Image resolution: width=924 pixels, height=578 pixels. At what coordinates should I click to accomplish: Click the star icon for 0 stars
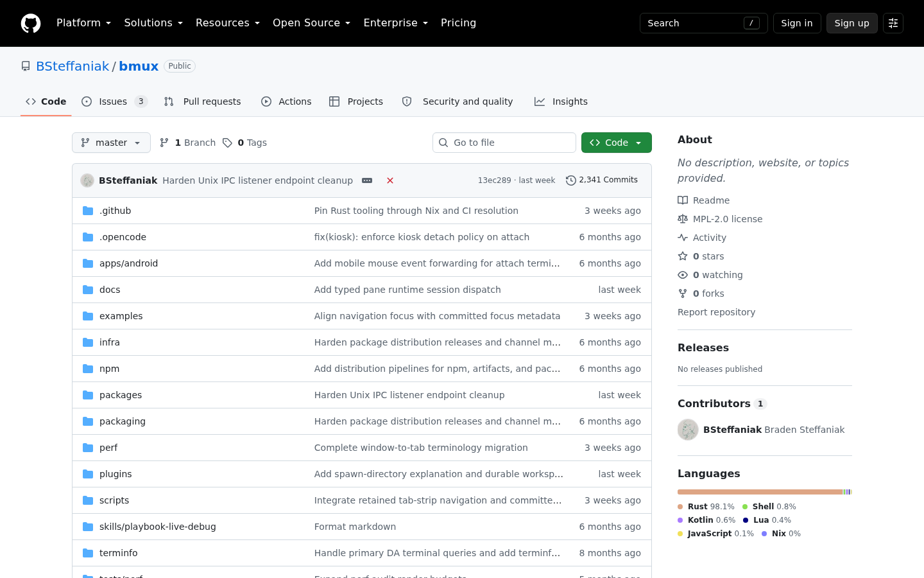[x=683, y=256]
